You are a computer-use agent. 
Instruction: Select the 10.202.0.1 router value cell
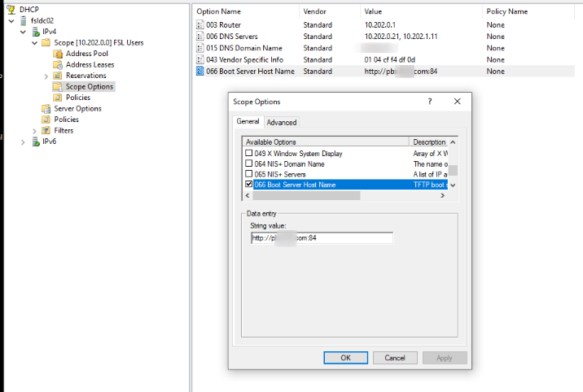[x=380, y=25]
